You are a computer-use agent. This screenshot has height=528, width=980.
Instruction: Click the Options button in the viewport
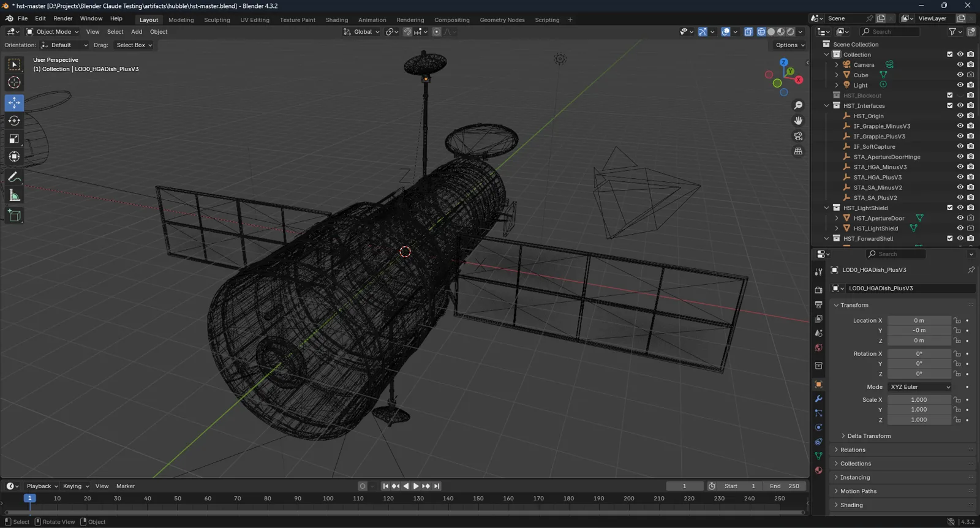(x=790, y=45)
